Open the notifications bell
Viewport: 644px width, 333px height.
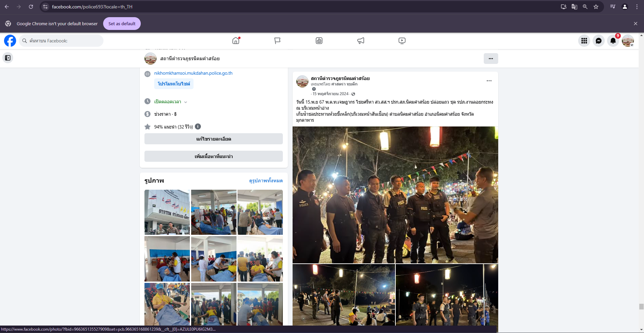(x=613, y=41)
